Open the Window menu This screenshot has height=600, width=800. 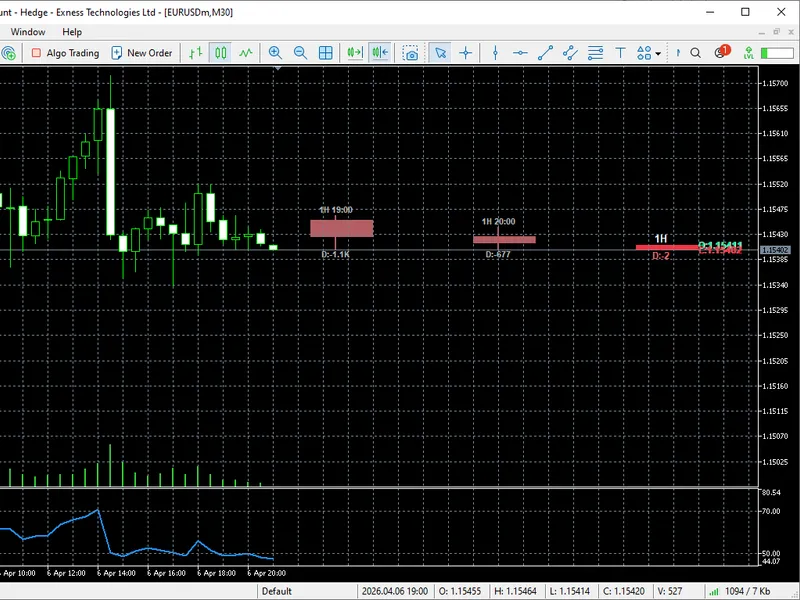click(28, 32)
